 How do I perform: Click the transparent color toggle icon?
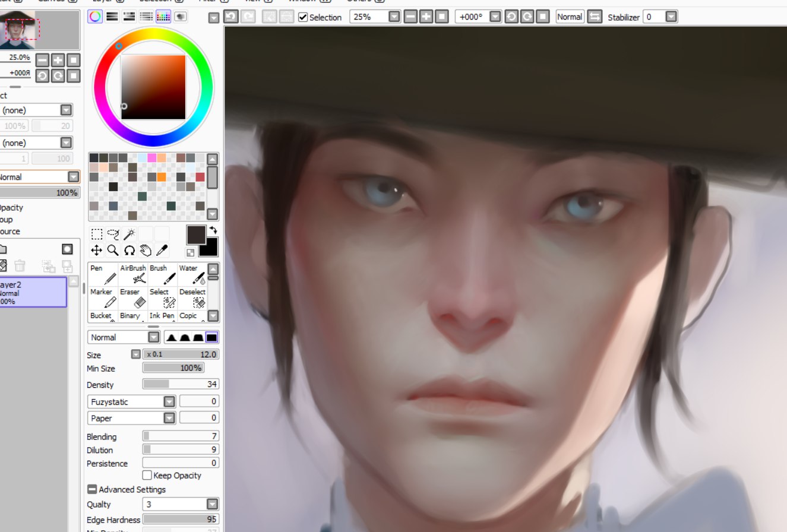click(191, 252)
